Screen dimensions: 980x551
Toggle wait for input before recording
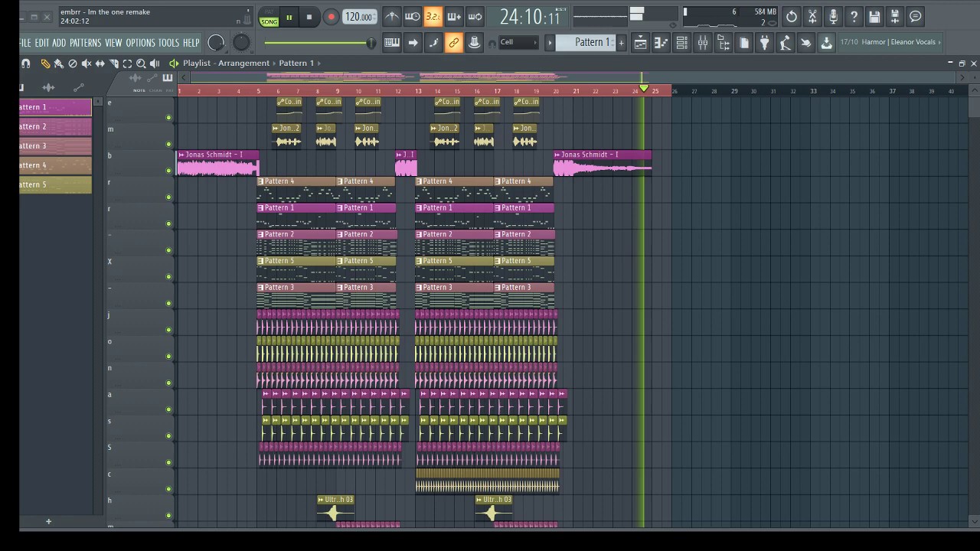point(413,16)
